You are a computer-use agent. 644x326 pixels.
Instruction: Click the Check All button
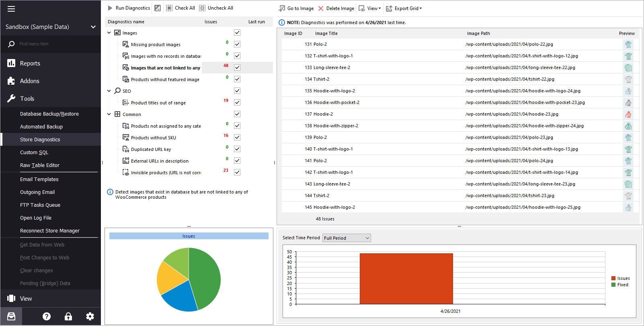[180, 8]
